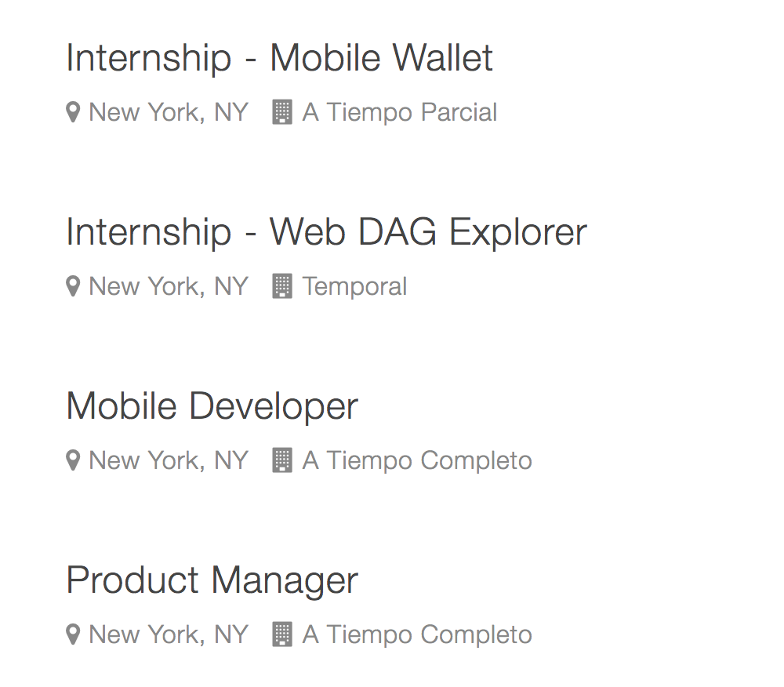
Task: Open the Internship - Mobile Wallet listing
Action: click(279, 59)
